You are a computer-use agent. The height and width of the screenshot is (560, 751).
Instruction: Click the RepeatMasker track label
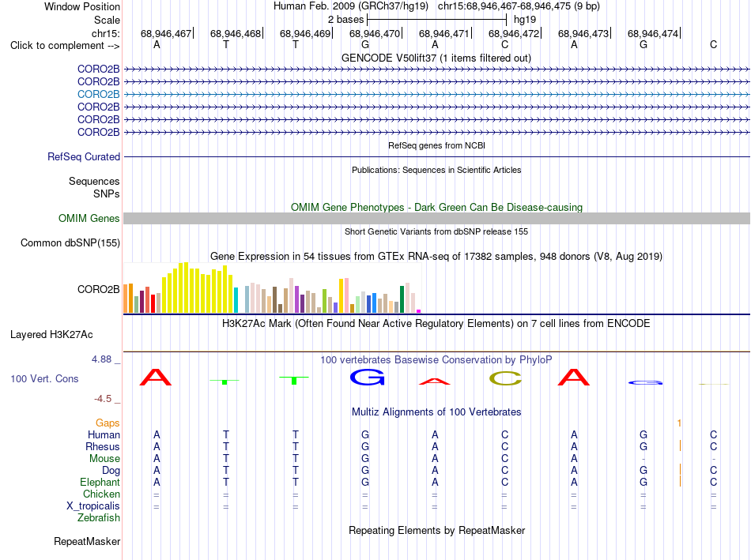[x=87, y=541]
